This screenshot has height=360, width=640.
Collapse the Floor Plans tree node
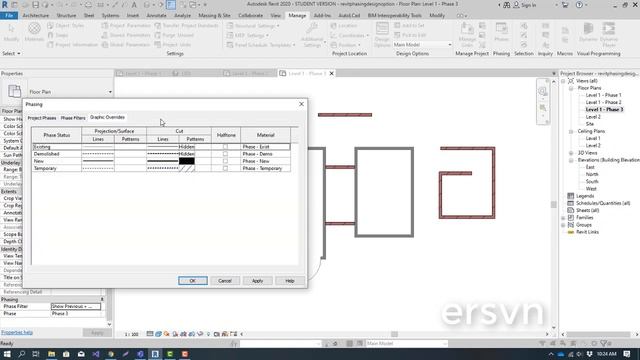571,88
